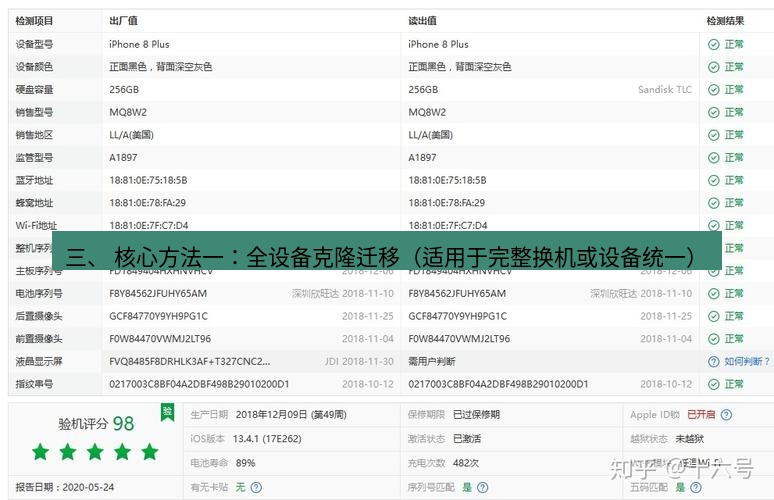Click the 出厂值 column header
The width and height of the screenshot is (774, 500).
tap(123, 21)
